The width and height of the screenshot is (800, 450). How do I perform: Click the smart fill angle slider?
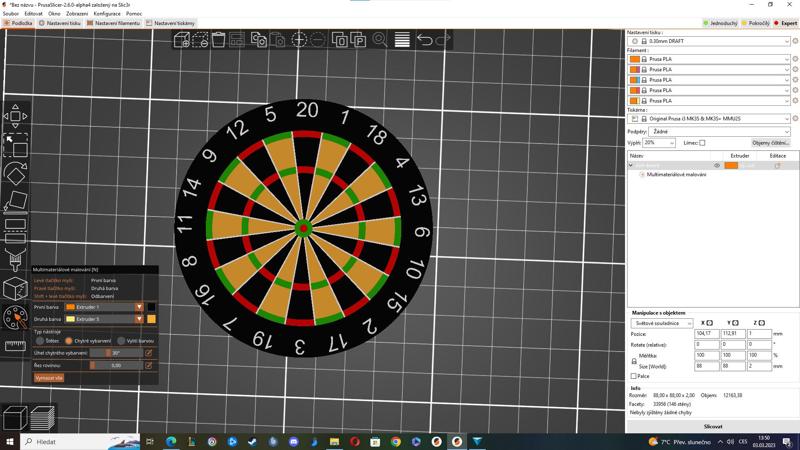coord(116,353)
